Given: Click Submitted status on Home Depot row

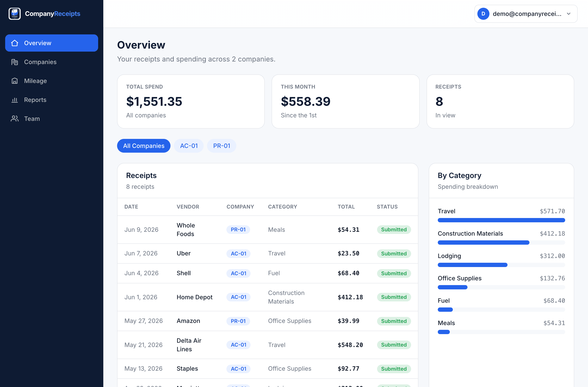Looking at the screenshot, I should [394, 297].
